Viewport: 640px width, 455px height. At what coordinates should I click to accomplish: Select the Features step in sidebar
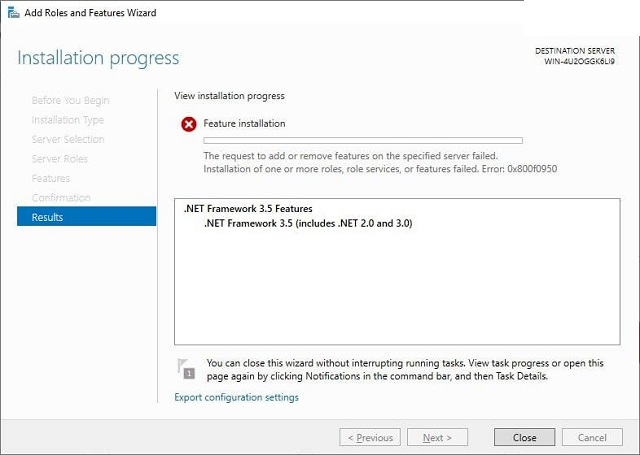point(51,178)
